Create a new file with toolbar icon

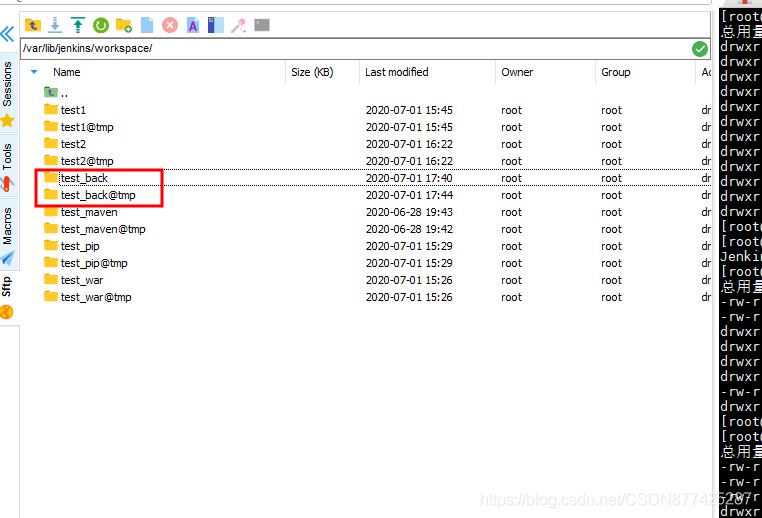tap(147, 25)
